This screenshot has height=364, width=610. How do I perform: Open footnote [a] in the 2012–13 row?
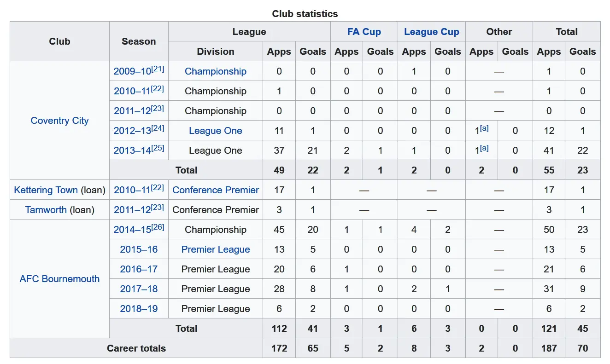[x=484, y=128]
